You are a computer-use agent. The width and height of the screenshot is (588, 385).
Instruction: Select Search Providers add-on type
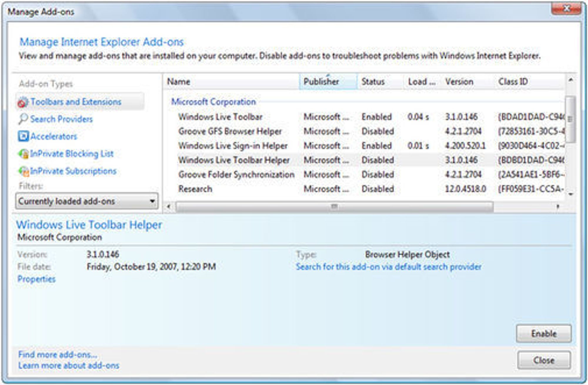pos(61,119)
